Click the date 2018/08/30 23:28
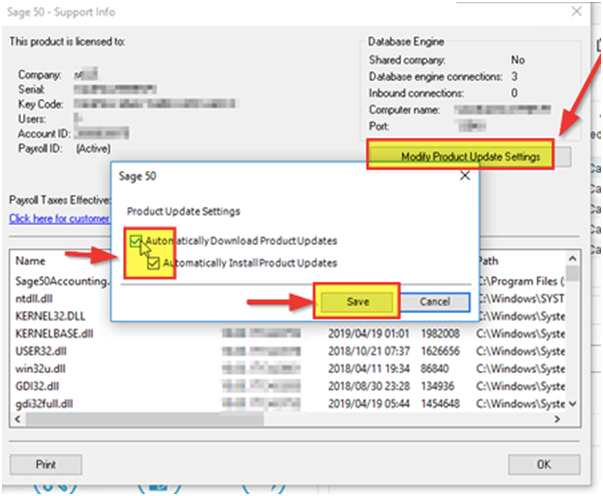Viewport: 603px width, 496px height. click(368, 386)
